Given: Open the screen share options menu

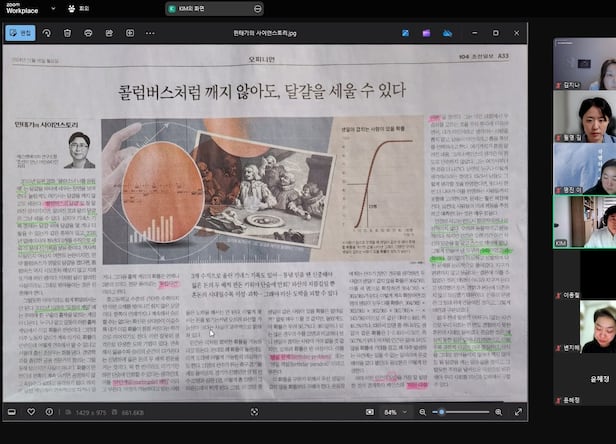Looking at the screenshot, I should tap(258, 8).
